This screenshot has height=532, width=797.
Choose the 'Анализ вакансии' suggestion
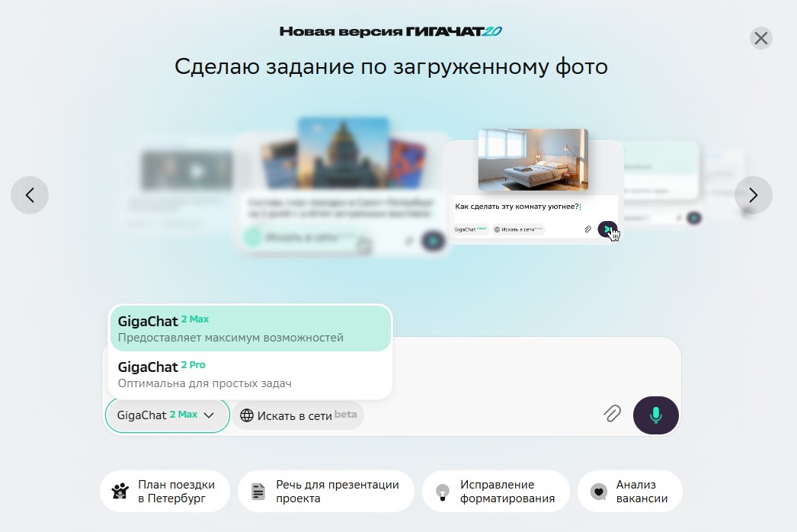point(629,491)
